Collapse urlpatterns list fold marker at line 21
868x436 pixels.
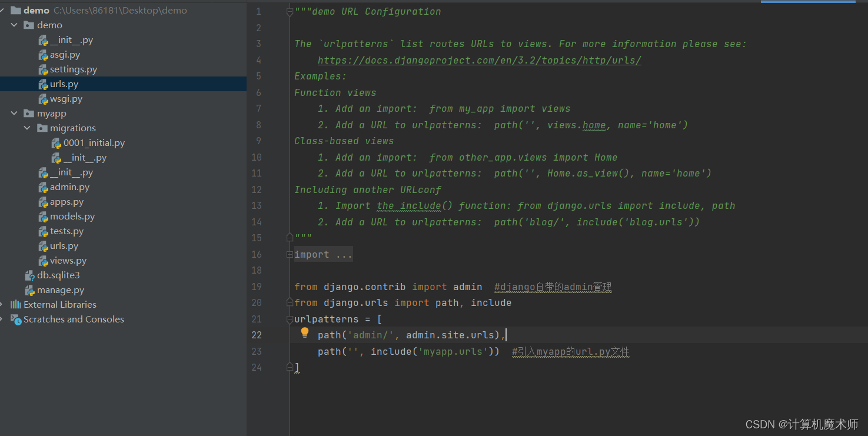pos(290,319)
